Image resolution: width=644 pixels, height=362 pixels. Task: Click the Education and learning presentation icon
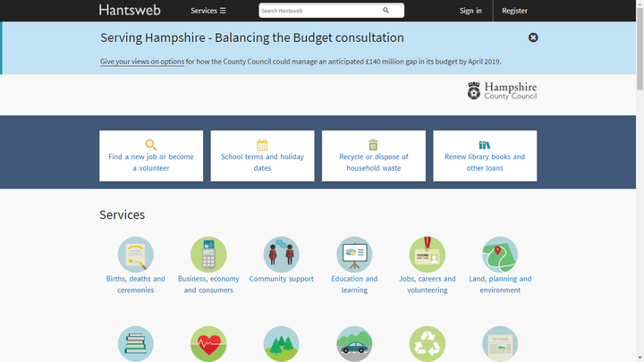(354, 255)
